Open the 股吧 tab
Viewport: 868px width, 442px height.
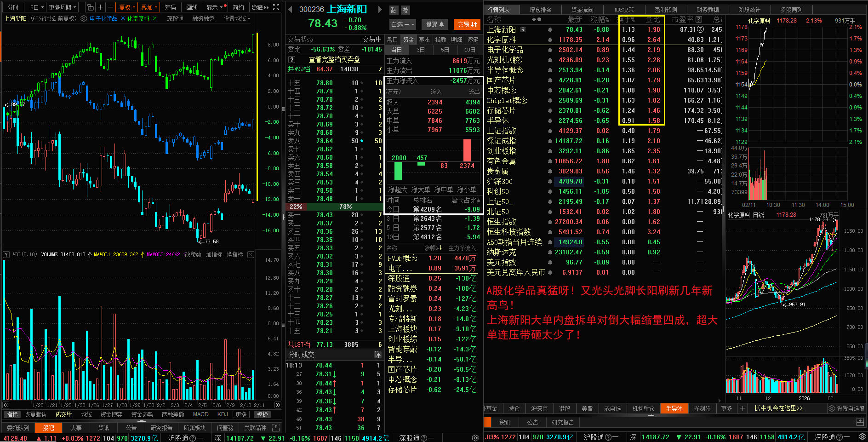point(49,428)
